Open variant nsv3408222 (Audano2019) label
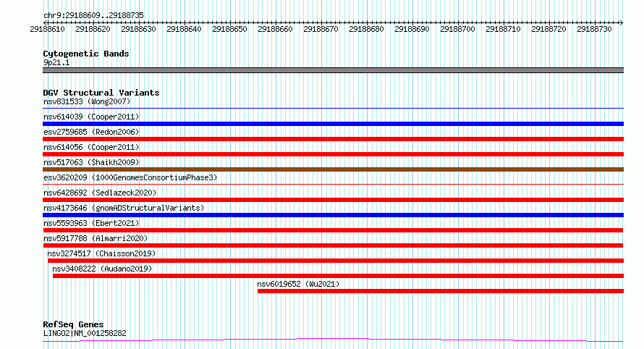644x349 pixels. tap(102, 269)
